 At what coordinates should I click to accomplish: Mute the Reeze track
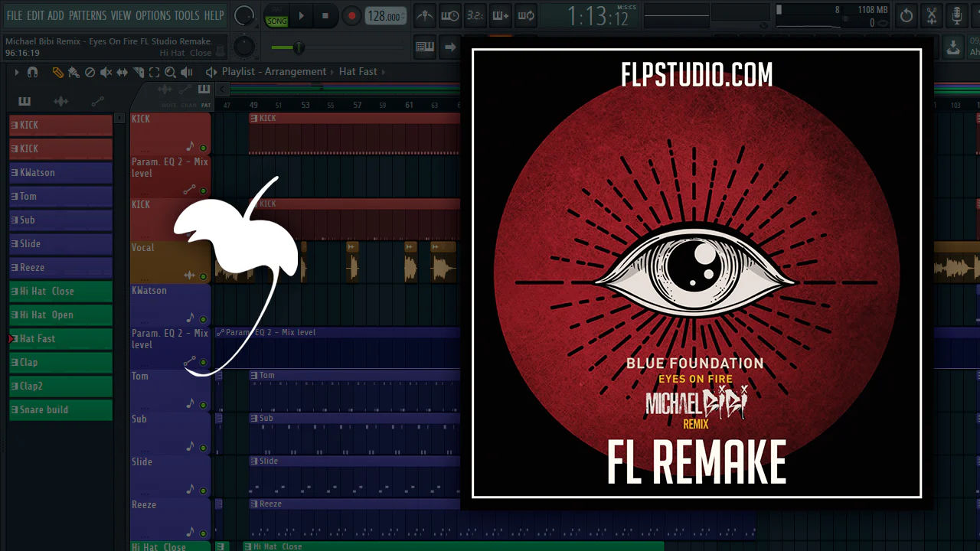pyautogui.click(x=203, y=533)
